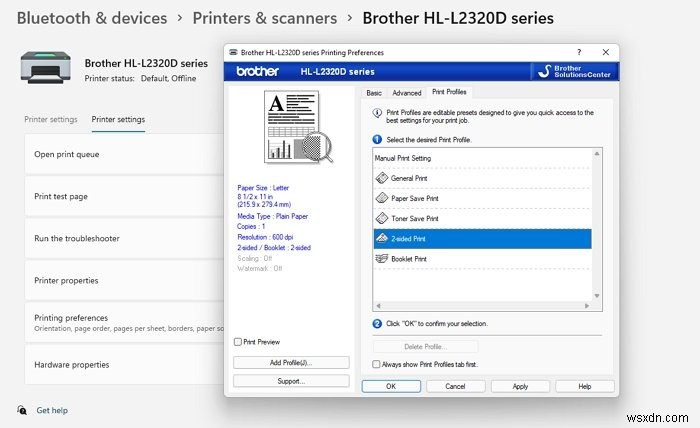The width and height of the screenshot is (700, 428).
Task: Click the Apply button
Action: [x=520, y=386]
